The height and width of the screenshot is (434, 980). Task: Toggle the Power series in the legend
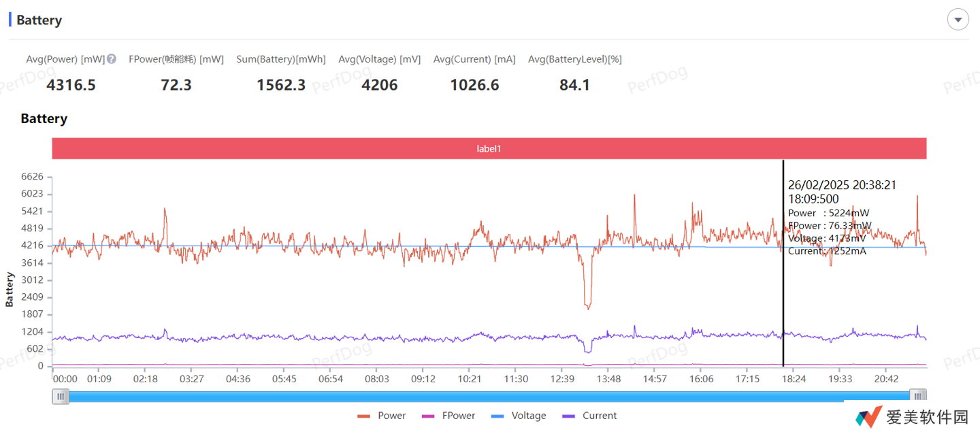382,416
